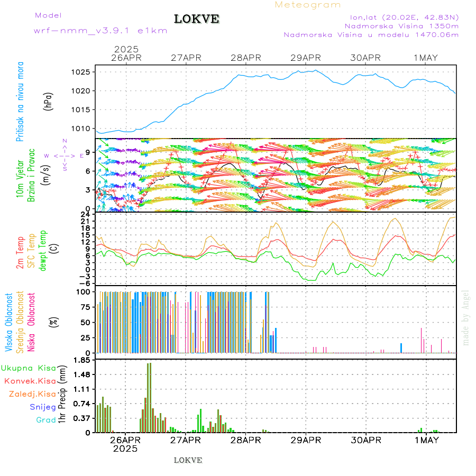Select "29APR" on the bottom date axis
The width and height of the screenshot is (476, 476).
[306, 440]
